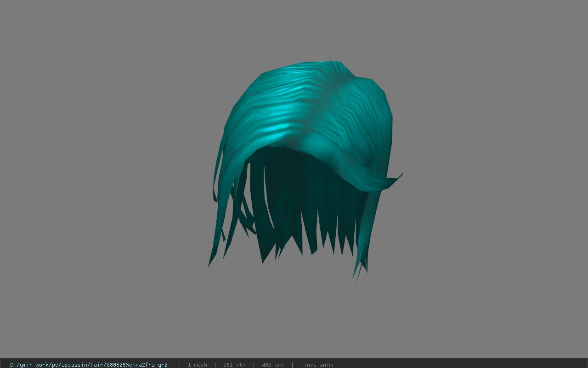The image size is (588, 368).
Task: Click the '361 vtx' vertex count
Action: point(234,365)
